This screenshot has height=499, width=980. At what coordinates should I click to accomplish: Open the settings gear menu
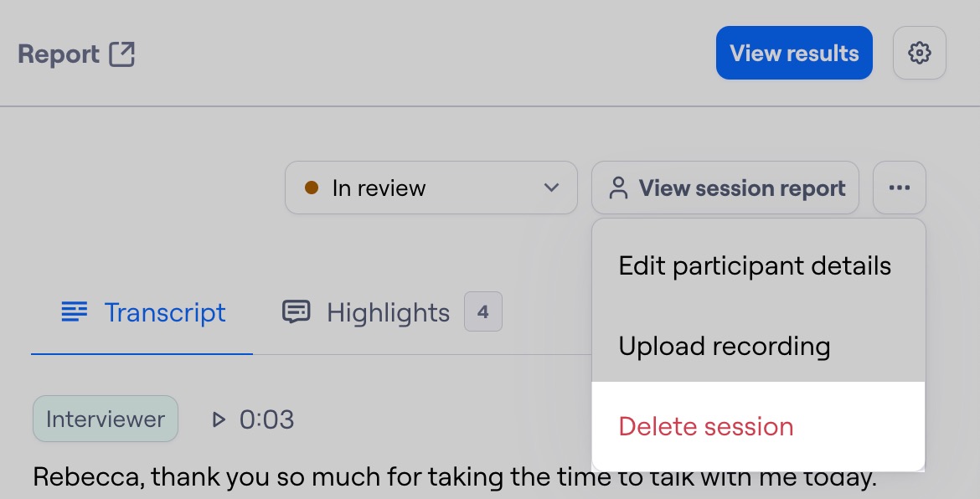click(919, 52)
